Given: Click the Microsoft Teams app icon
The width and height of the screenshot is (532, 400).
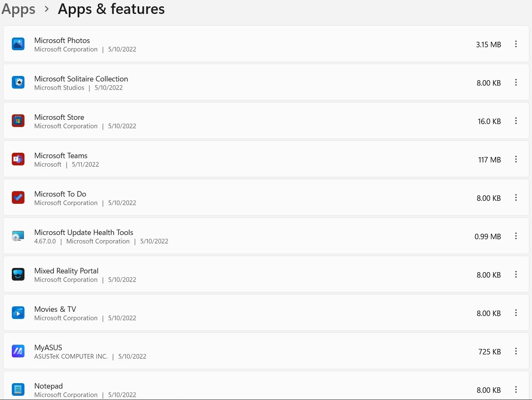Looking at the screenshot, I should (18, 159).
